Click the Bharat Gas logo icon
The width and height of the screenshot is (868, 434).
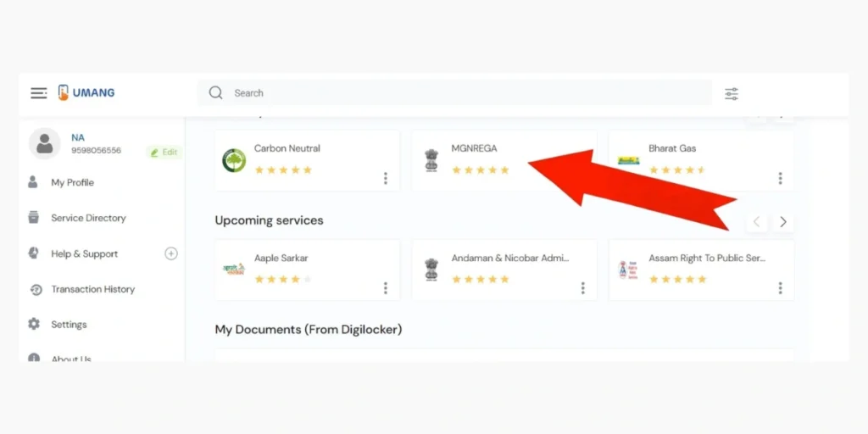[x=628, y=160]
